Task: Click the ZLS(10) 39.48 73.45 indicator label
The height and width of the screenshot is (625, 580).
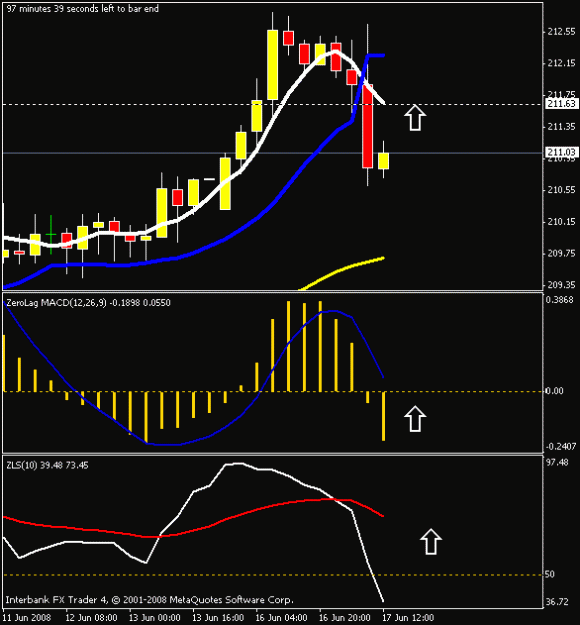Action: [x=47, y=465]
